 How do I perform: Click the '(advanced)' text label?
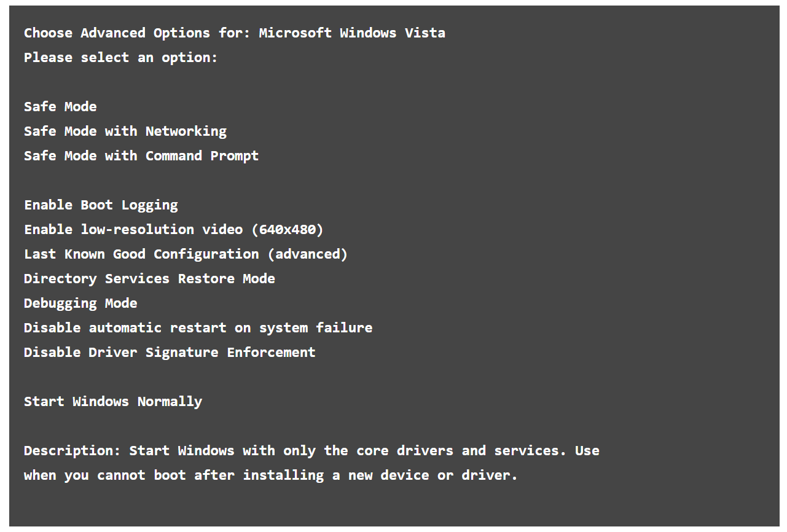[308, 254]
